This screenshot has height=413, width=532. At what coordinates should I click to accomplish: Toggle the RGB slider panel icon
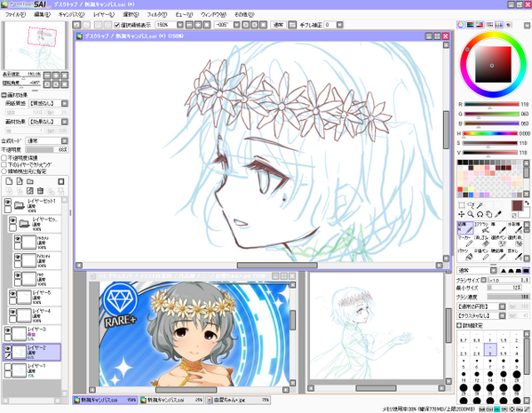(470, 25)
